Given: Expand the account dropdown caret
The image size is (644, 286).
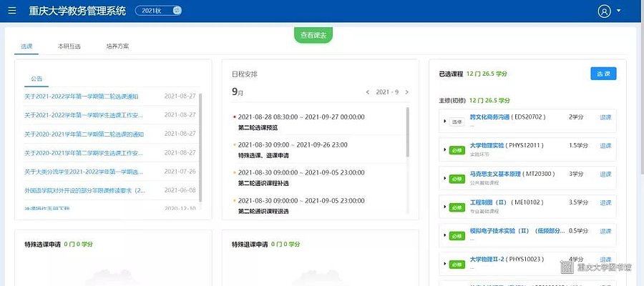Looking at the screenshot, I should [x=619, y=11].
